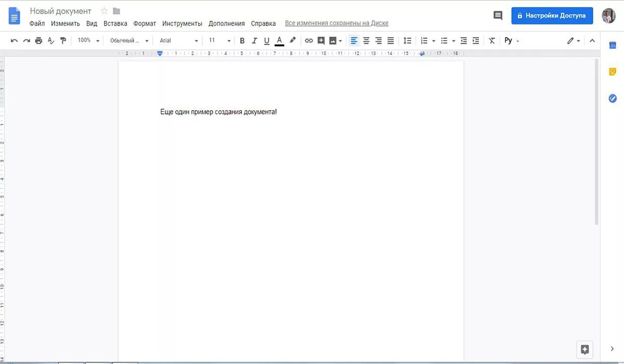This screenshot has height=364, width=624.
Task: Click the right indent marker on ruler
Action: (422, 54)
